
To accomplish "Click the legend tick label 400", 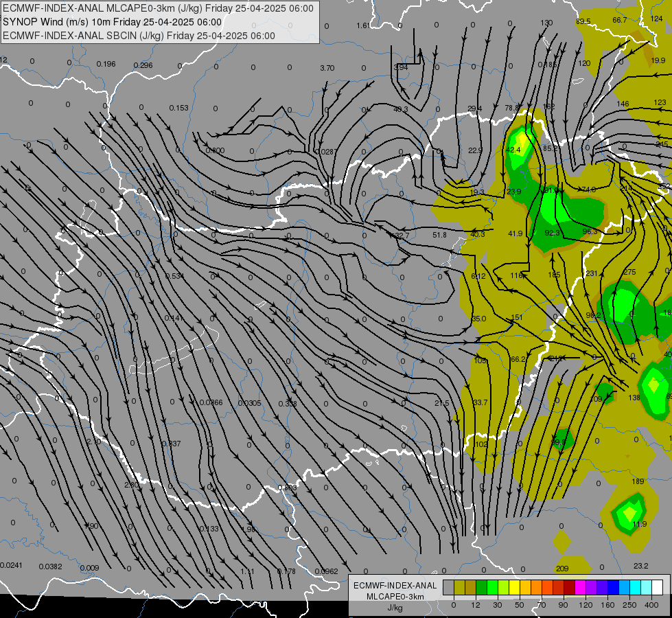I will 651,605.
